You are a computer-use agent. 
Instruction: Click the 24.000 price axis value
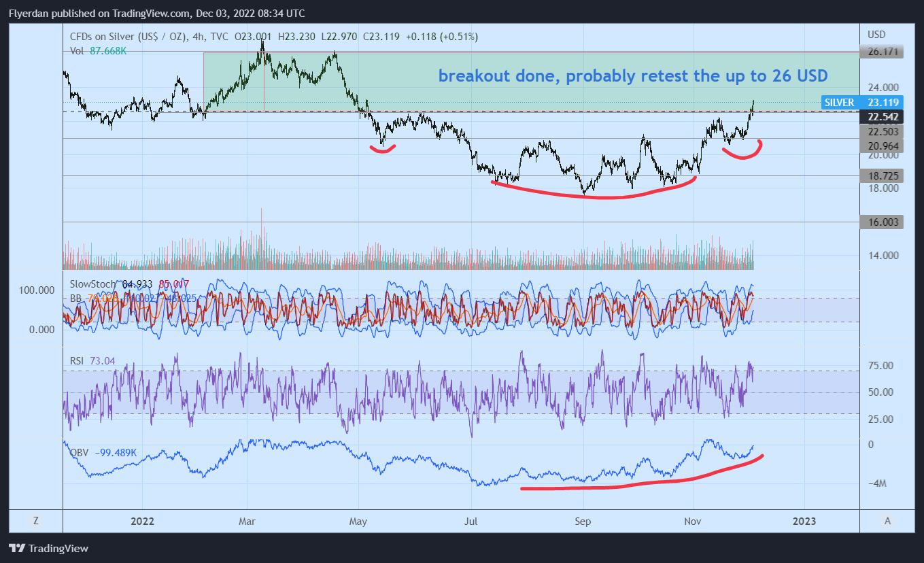(x=882, y=88)
